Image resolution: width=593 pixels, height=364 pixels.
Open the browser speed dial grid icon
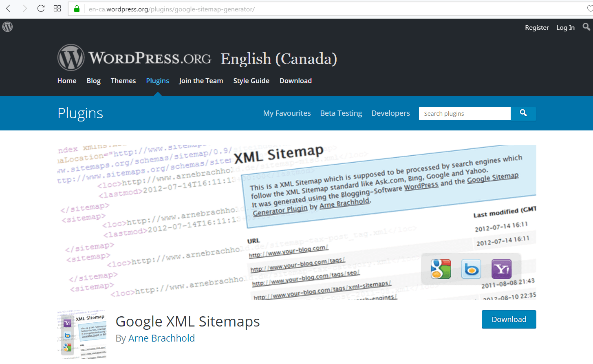click(57, 9)
